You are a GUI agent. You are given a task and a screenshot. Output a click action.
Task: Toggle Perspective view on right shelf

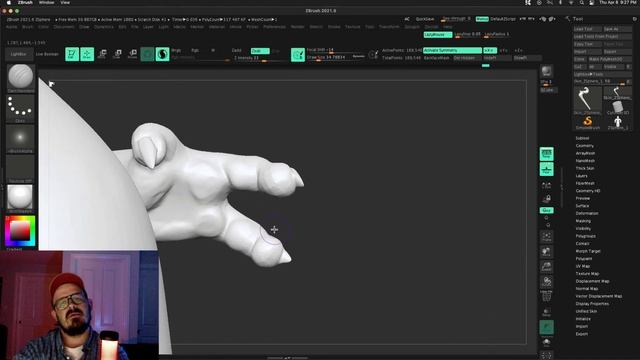tap(547, 154)
